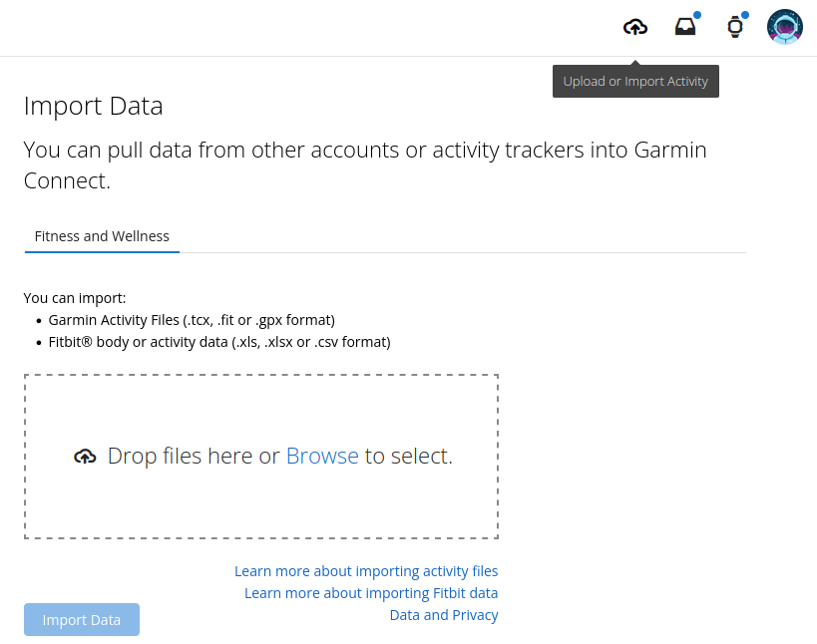The width and height of the screenshot is (817, 644).
Task: Click the Fitbit body or activity data bullet
Action: tap(219, 342)
